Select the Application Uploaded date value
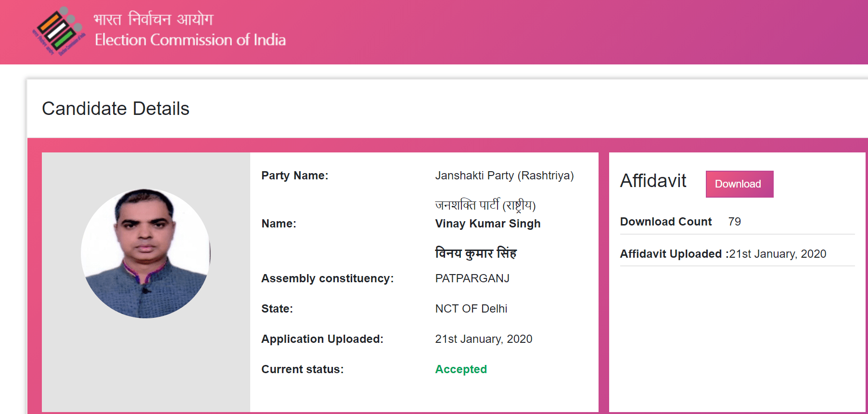Viewport: 868px width, 414px height. coord(484,339)
